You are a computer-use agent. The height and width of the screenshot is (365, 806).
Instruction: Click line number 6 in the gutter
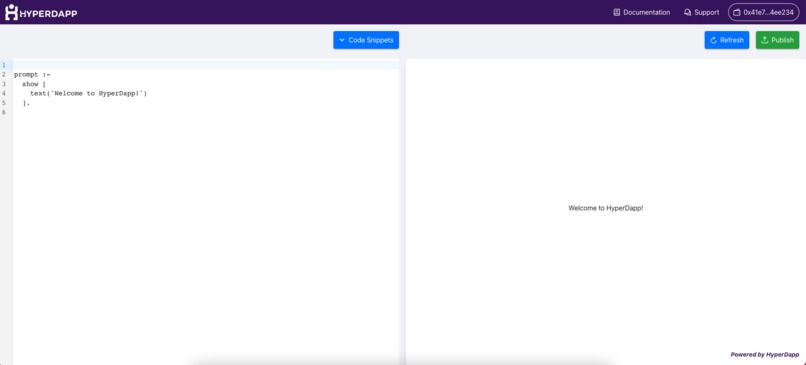[4, 112]
